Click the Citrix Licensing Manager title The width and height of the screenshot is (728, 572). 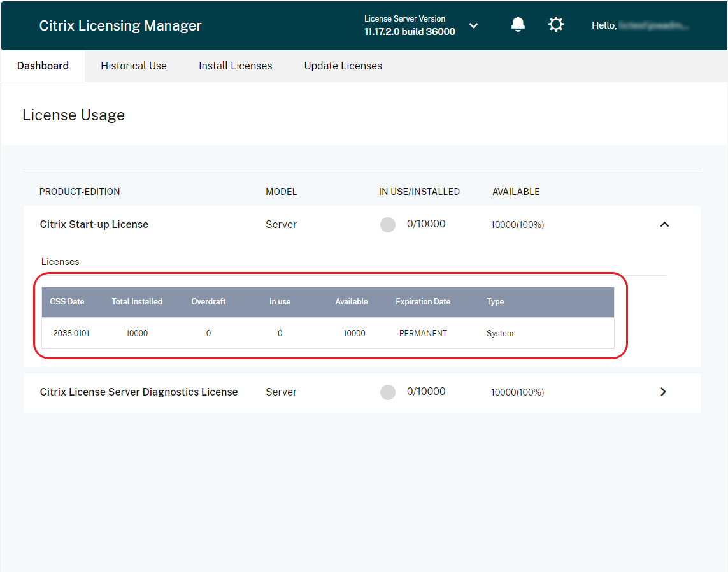tap(120, 25)
